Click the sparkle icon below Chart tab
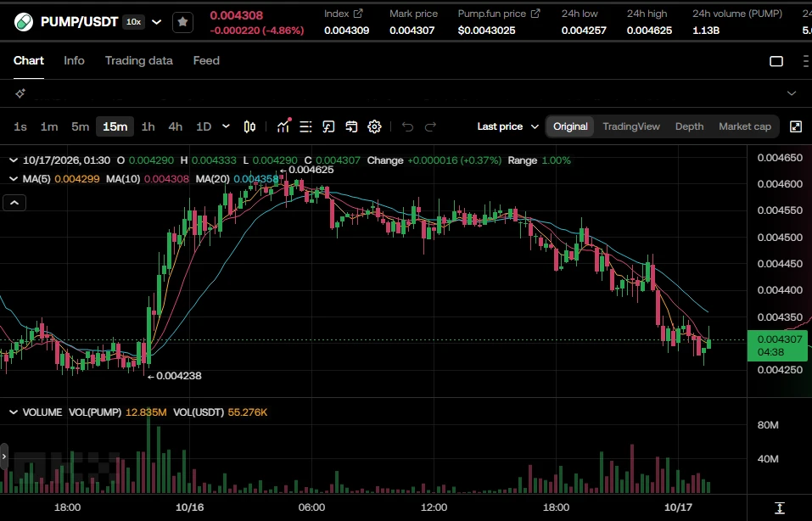Viewport: 812px width, 521px height. [x=20, y=93]
